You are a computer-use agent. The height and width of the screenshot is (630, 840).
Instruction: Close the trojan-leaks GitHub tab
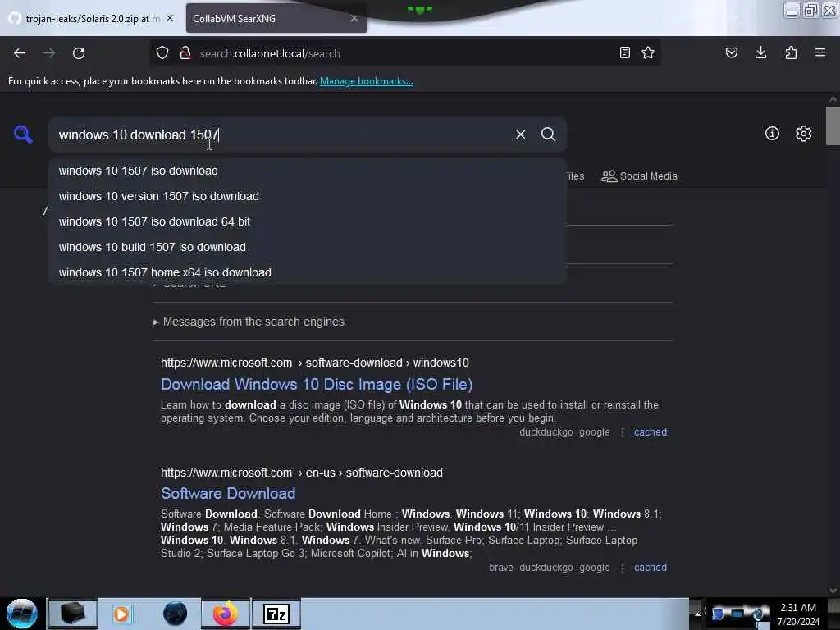(170, 18)
